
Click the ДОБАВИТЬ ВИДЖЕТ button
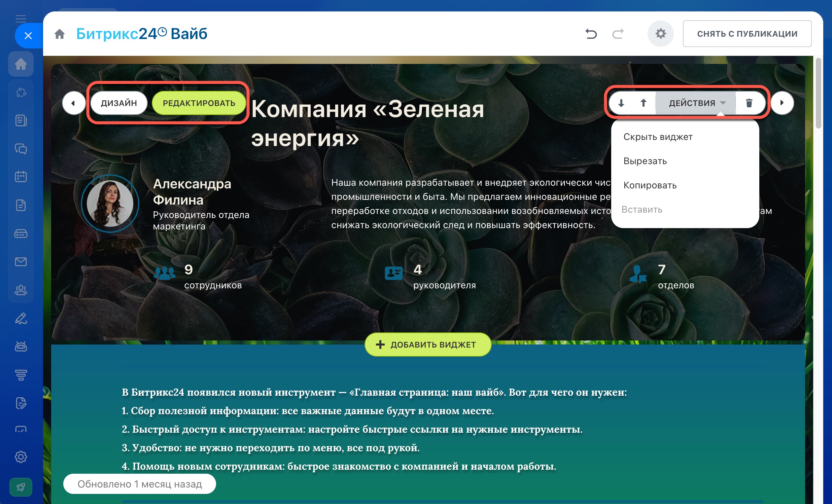pyautogui.click(x=427, y=344)
